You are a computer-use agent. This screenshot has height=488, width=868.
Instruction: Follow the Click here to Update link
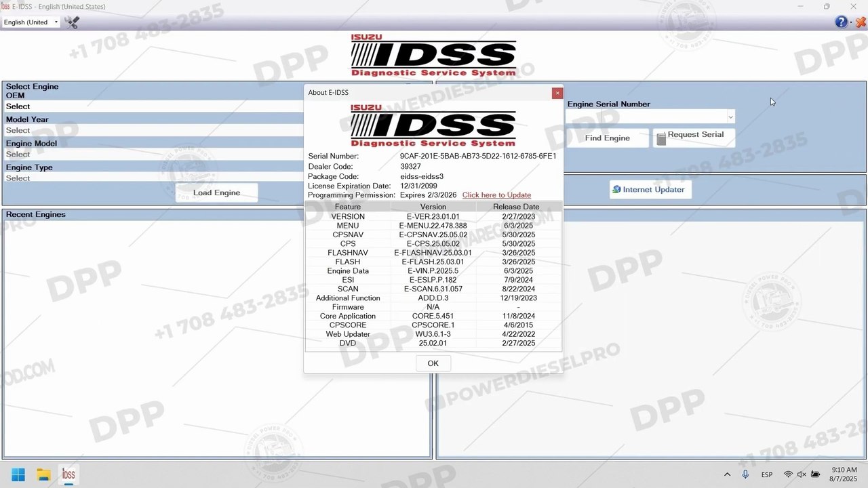[496, 195]
